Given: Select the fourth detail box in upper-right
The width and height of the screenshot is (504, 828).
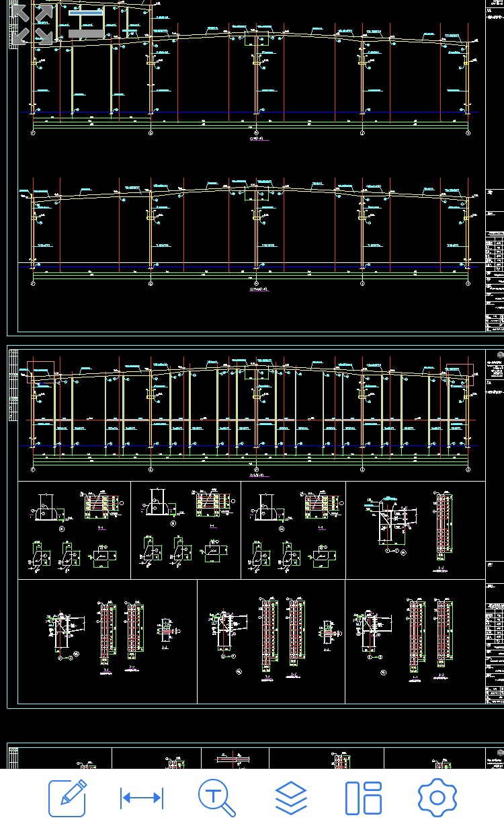Looking at the screenshot, I should click(x=415, y=530).
